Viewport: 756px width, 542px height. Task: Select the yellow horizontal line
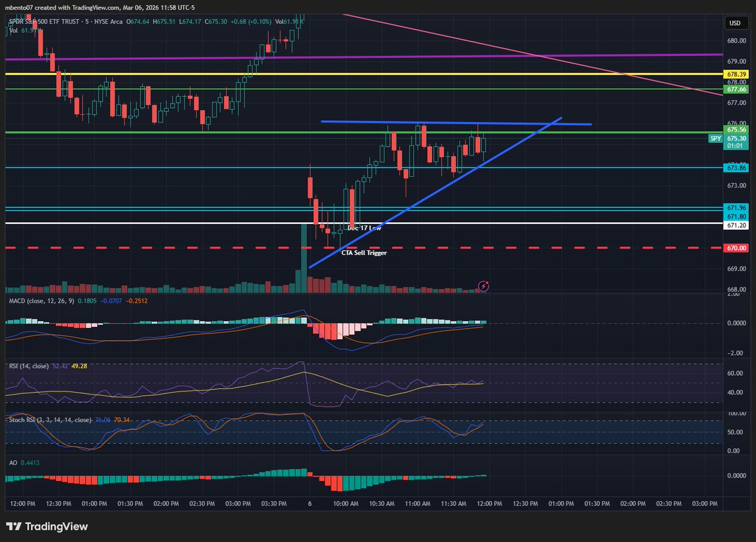[x=364, y=74]
